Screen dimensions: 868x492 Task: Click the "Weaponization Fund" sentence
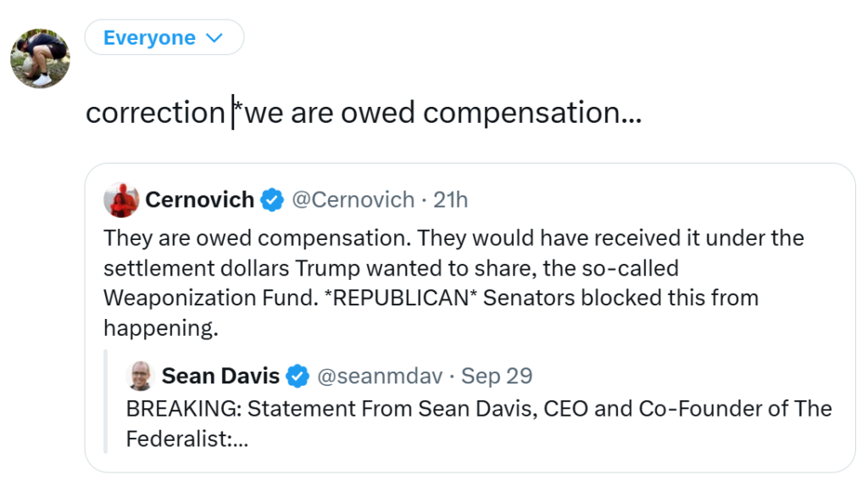coord(211,298)
